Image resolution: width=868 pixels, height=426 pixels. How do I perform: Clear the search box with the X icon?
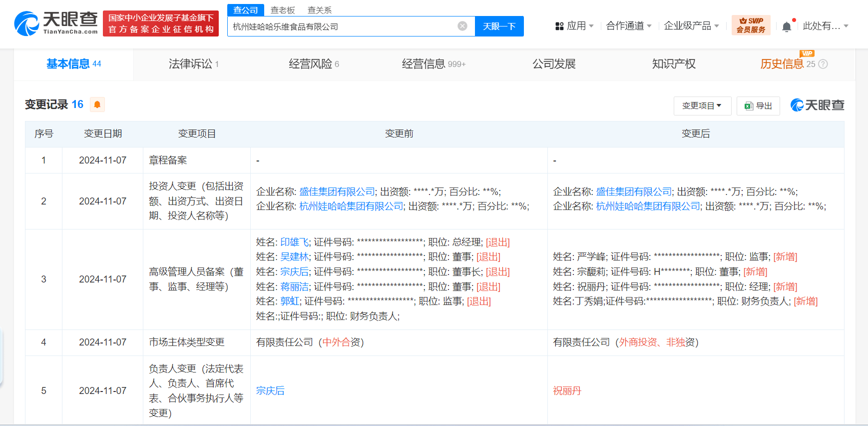click(x=462, y=26)
